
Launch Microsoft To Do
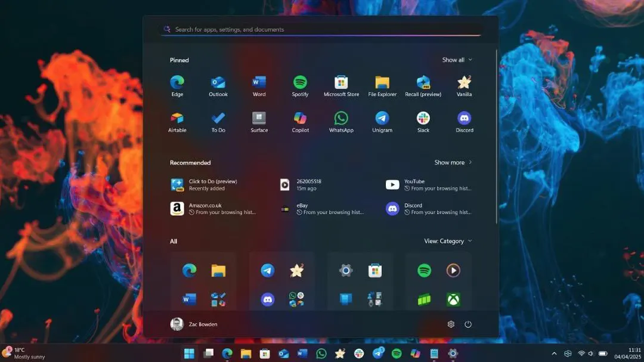click(x=218, y=122)
